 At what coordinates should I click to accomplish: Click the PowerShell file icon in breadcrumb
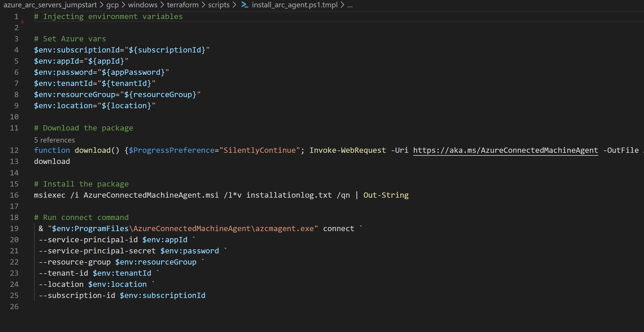coord(245,5)
